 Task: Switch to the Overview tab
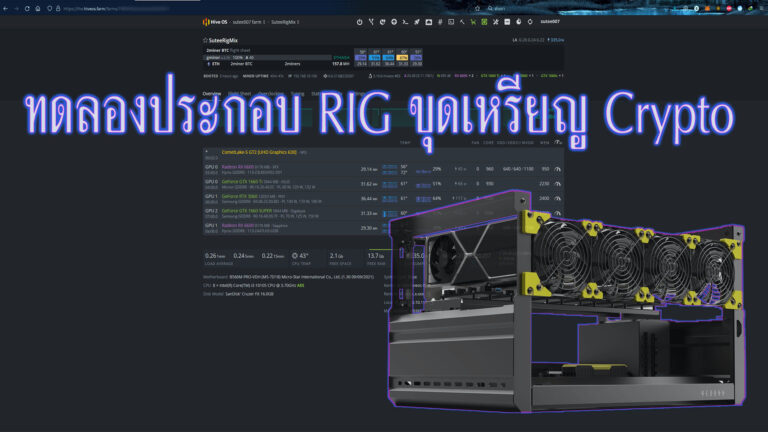tap(211, 93)
